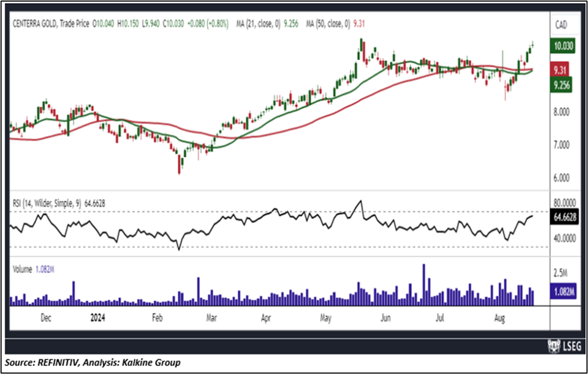This screenshot has width=588, height=374.
Task: Click the Jul label on time axis
Action: (x=440, y=318)
